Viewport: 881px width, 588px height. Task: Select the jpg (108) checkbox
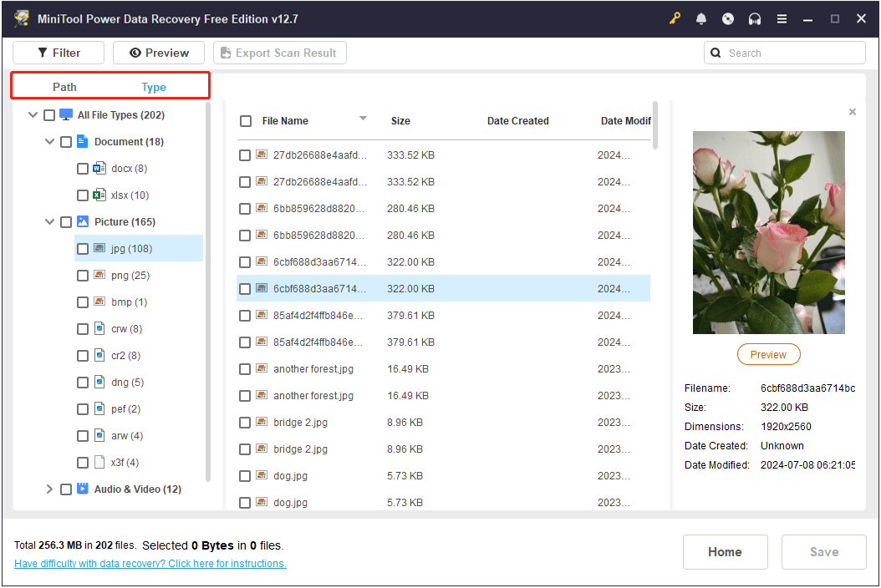pos(82,248)
